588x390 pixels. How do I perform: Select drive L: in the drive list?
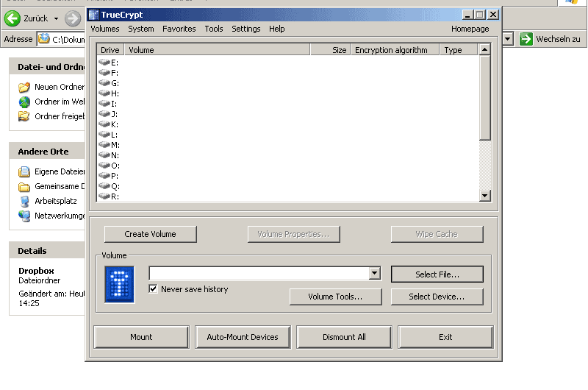(x=108, y=135)
